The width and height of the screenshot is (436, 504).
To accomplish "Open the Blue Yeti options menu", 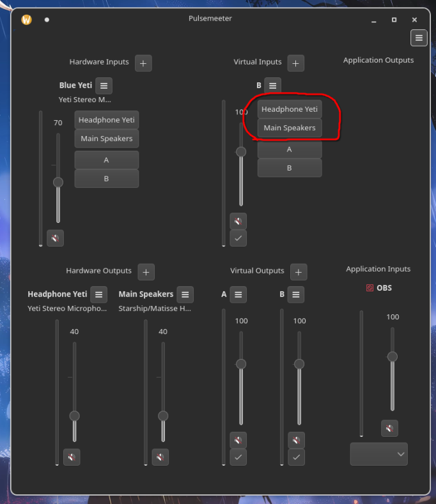I will pos(104,86).
